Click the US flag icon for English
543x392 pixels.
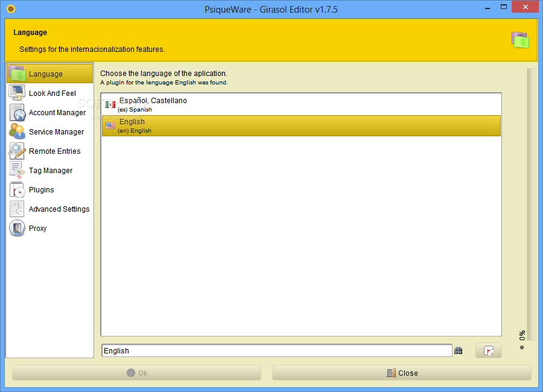tap(110, 125)
